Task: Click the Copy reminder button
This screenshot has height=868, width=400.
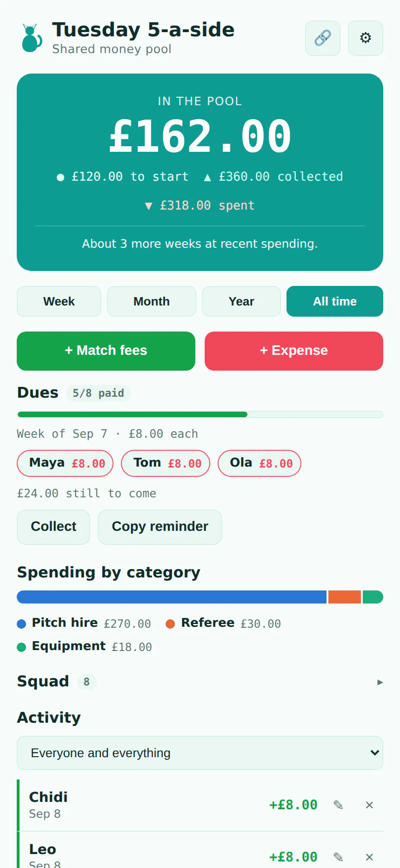Action: (x=160, y=527)
